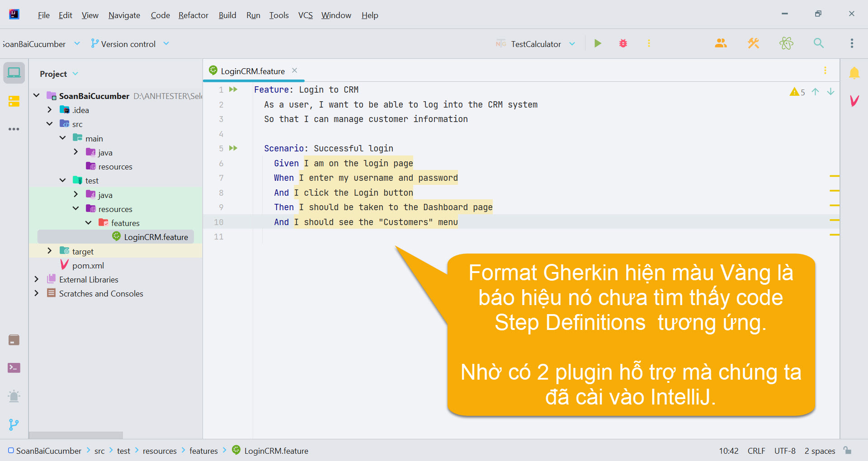
Task: Select LoginCRM.feature in project tree
Action: pyautogui.click(x=156, y=237)
